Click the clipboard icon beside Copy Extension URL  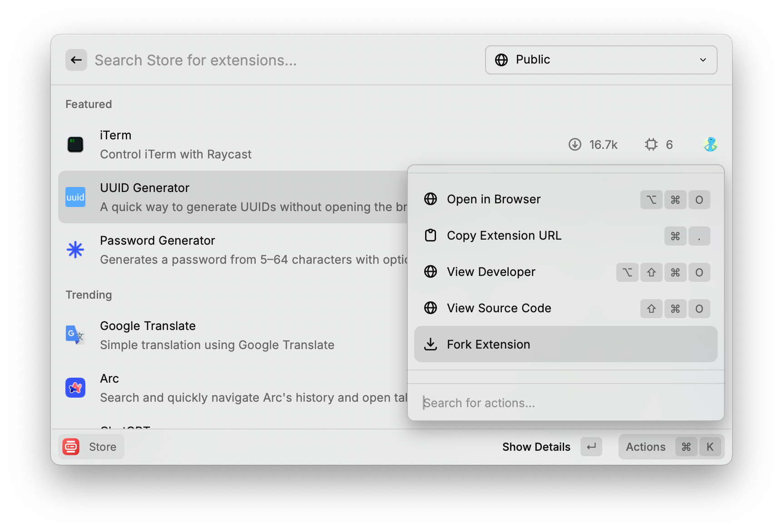point(431,235)
